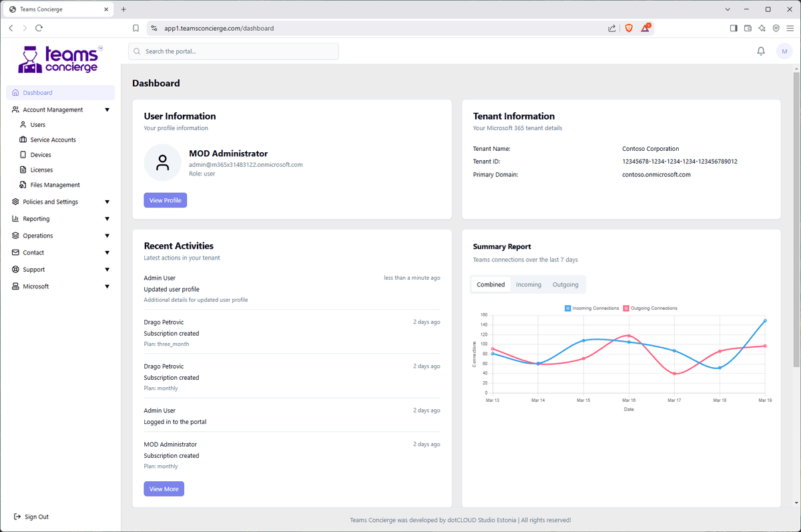Click the Files Management icon
The image size is (801, 532).
pos(23,185)
